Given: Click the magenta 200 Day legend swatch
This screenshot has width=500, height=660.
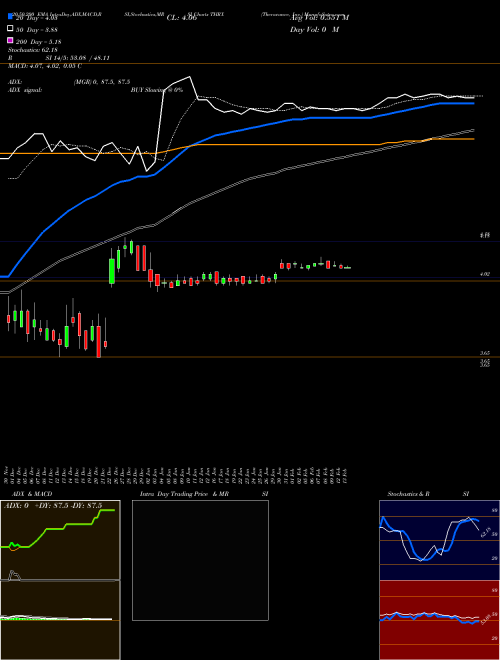Looking at the screenshot, I should coord(11,40).
